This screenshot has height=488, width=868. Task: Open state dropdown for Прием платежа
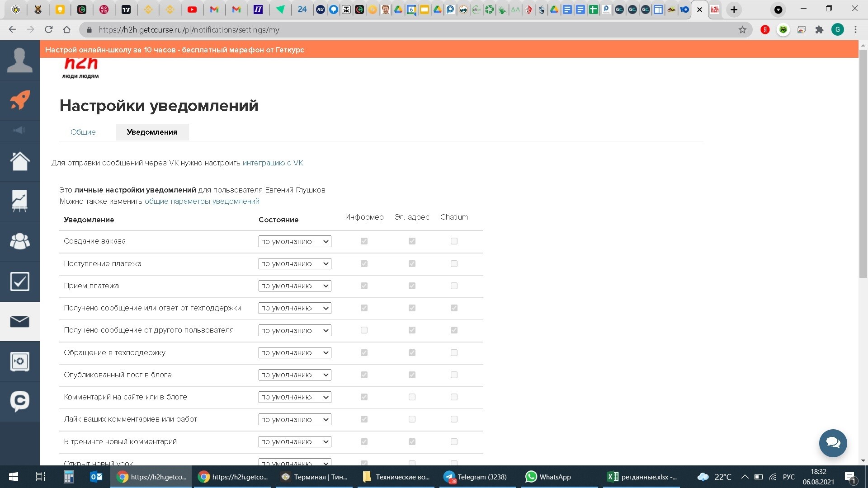(295, 286)
